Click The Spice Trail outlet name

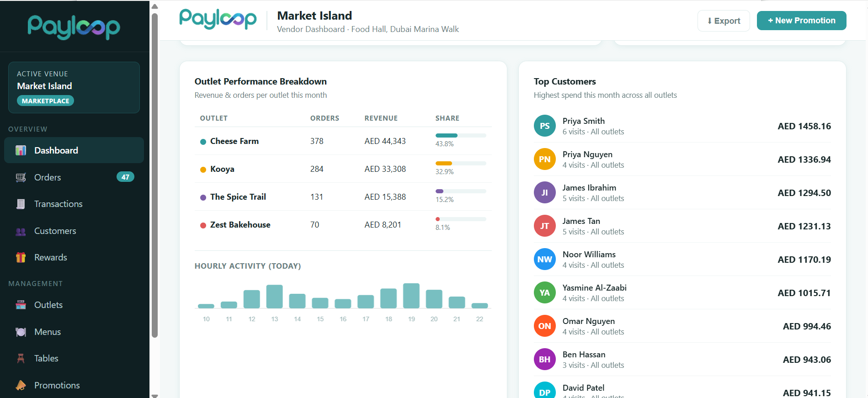pos(238,197)
